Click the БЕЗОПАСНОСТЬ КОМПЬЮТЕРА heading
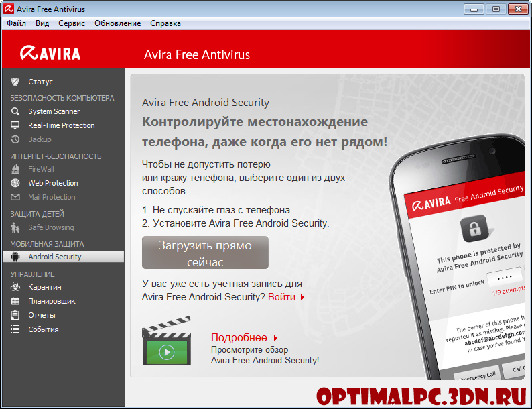532x409 pixels. click(62, 98)
